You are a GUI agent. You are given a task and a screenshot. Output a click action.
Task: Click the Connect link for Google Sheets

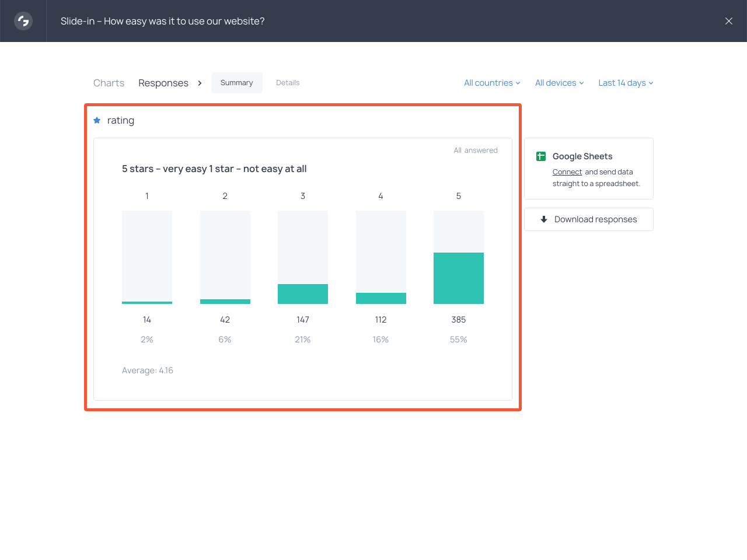[567, 172]
